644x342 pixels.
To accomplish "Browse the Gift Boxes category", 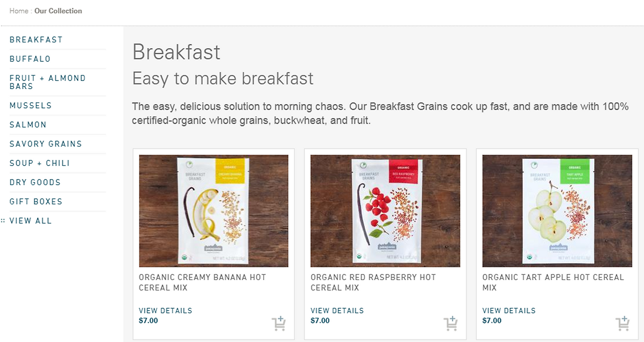I will 36,201.
